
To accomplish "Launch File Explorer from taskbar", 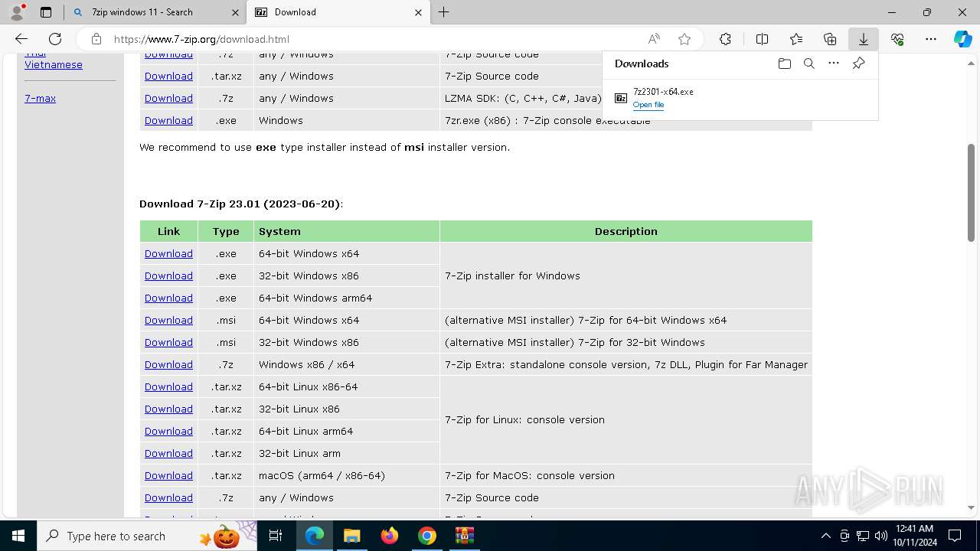I will click(351, 536).
